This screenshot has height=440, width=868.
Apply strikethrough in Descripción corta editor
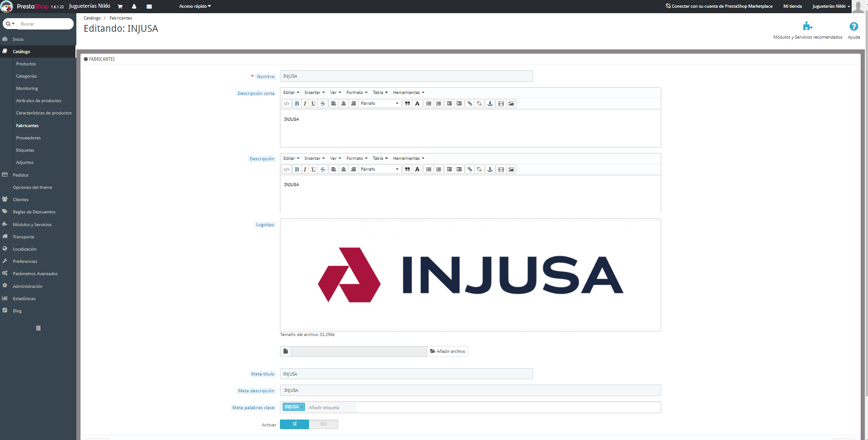pos(323,104)
